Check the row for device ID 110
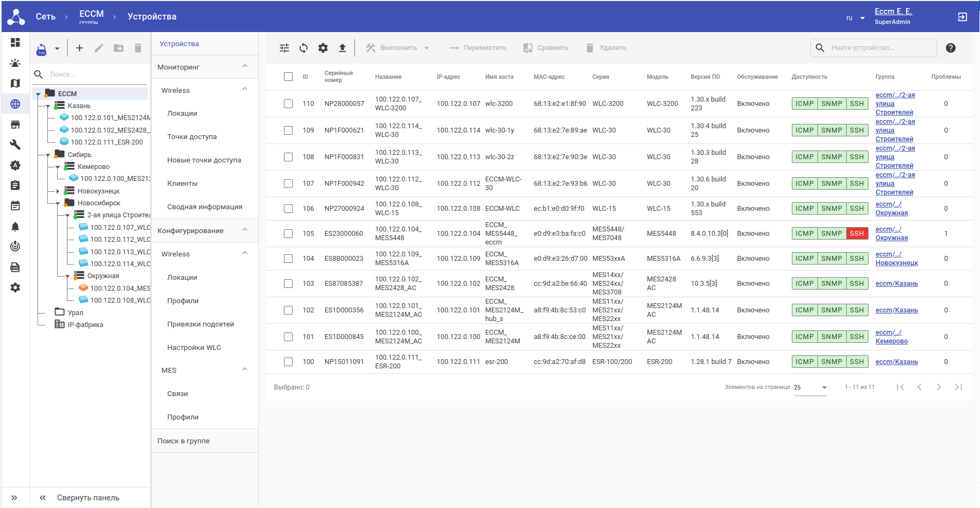The height and width of the screenshot is (508, 980). [x=288, y=104]
